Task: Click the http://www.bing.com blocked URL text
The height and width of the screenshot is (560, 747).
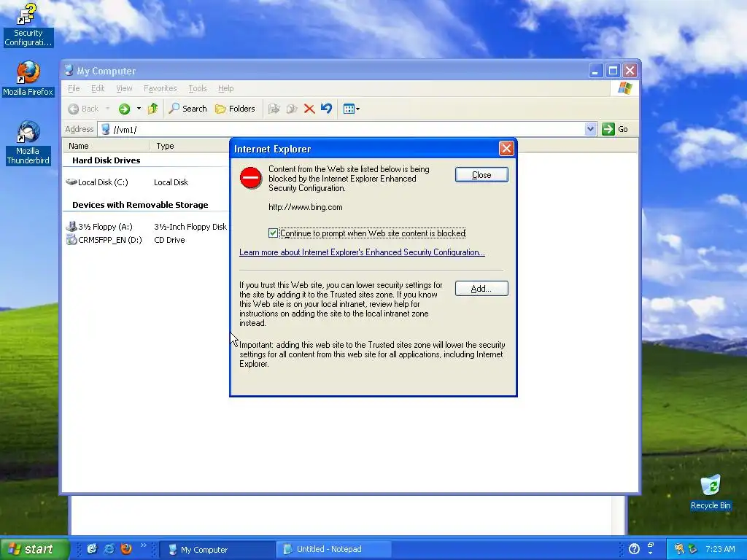Action: click(x=306, y=207)
